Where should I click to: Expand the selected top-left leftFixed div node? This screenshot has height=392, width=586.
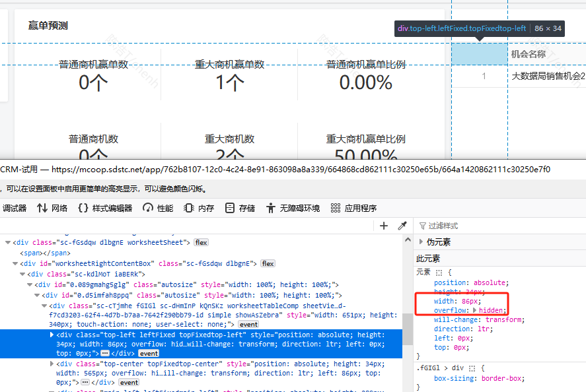[53, 335]
